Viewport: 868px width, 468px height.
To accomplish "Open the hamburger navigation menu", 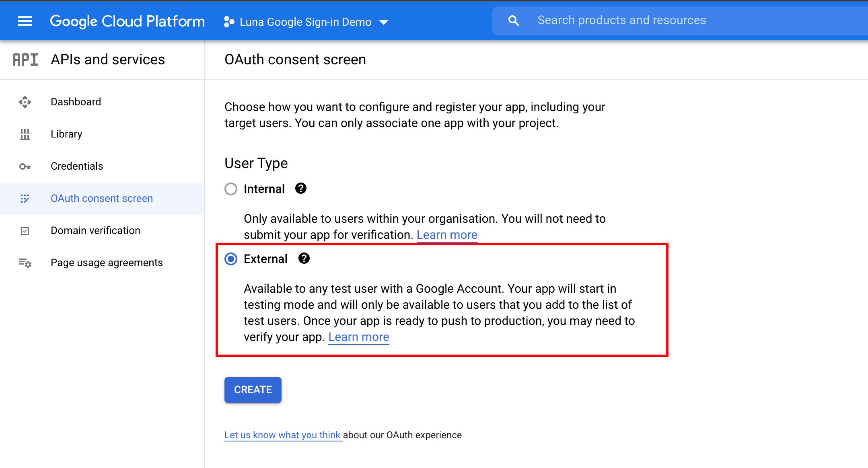I will point(25,21).
